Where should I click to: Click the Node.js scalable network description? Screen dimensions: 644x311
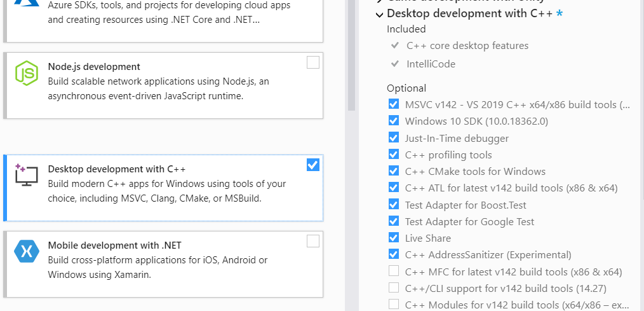point(159,89)
